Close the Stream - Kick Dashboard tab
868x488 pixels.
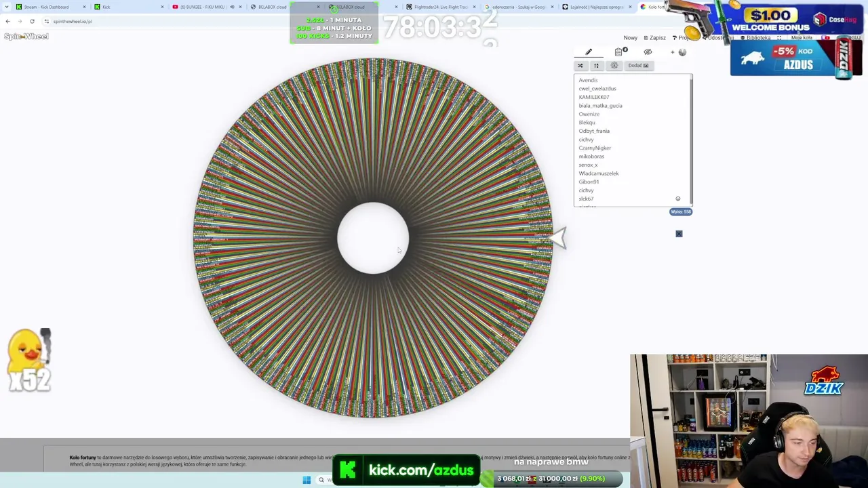pyautogui.click(x=84, y=7)
